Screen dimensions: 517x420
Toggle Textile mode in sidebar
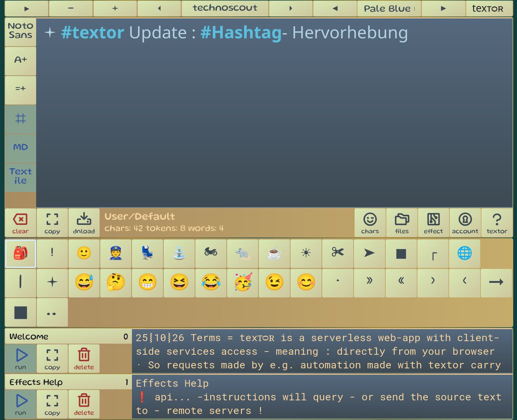(x=20, y=176)
